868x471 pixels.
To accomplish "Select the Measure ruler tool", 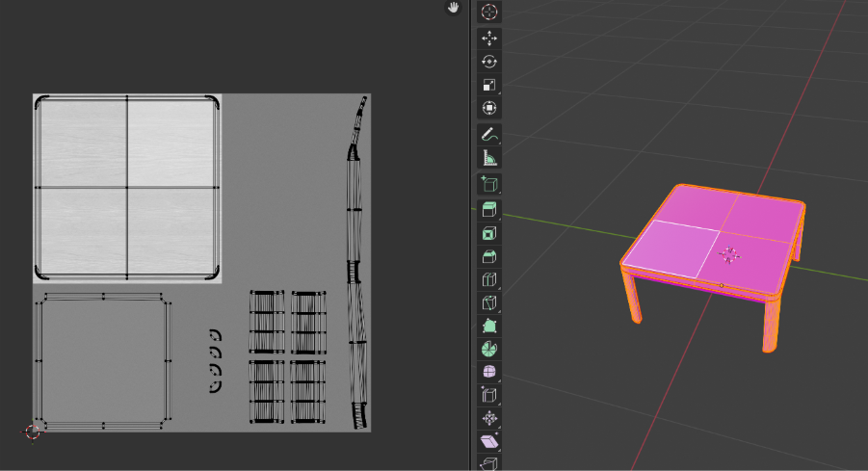I will coord(489,159).
